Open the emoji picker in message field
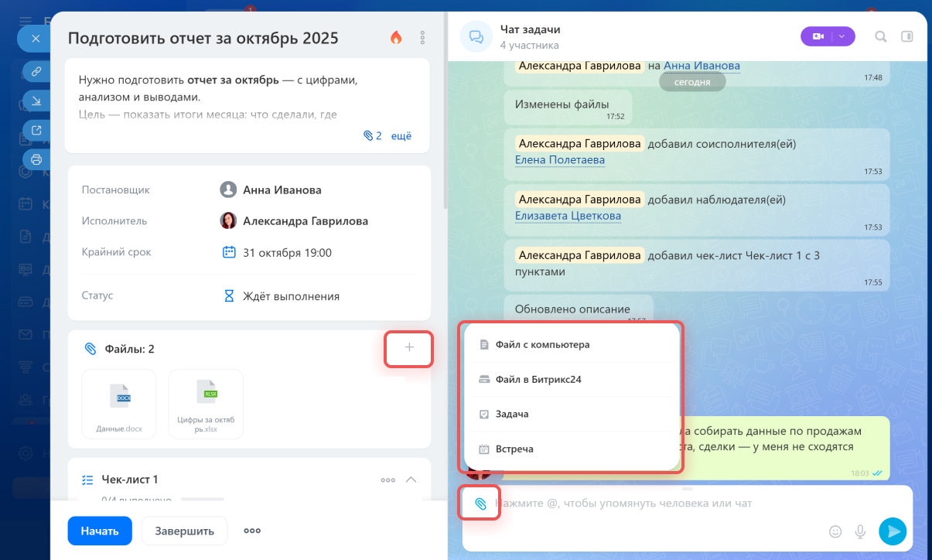932x560 pixels. point(835,531)
